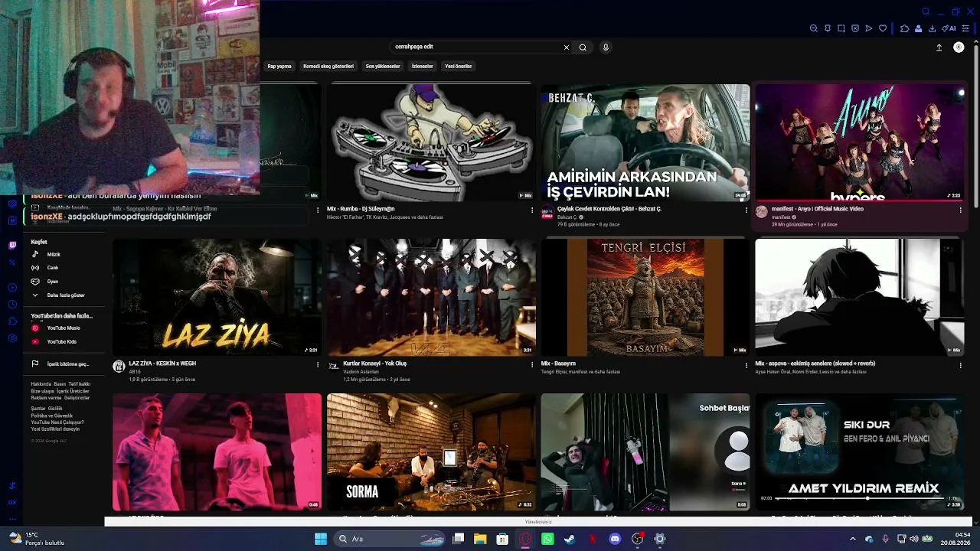Select the 'Son yüklenenler' chip
Image resolution: width=980 pixels, height=551 pixels.
point(383,66)
